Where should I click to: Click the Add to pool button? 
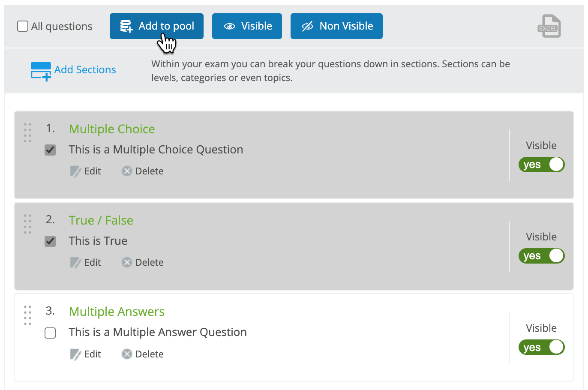[156, 26]
